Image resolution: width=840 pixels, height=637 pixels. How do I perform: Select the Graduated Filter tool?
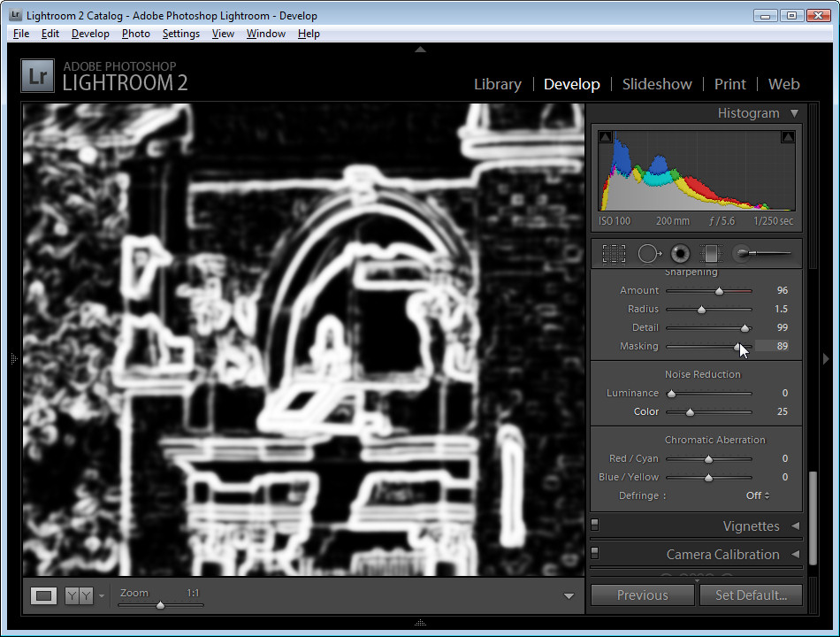point(712,254)
